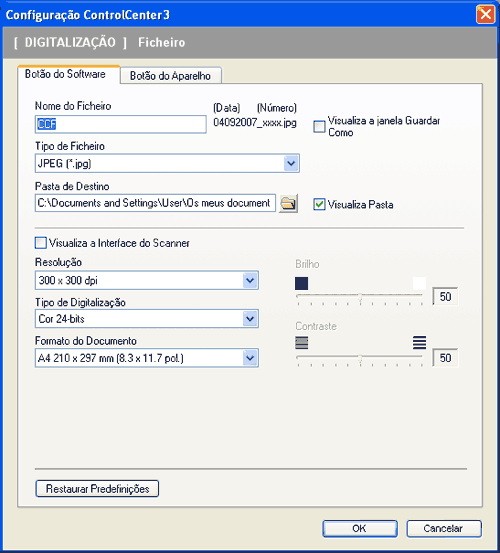The image size is (500, 553).
Task: Switch to Botão do Aparelho tab
Action: tap(171, 75)
